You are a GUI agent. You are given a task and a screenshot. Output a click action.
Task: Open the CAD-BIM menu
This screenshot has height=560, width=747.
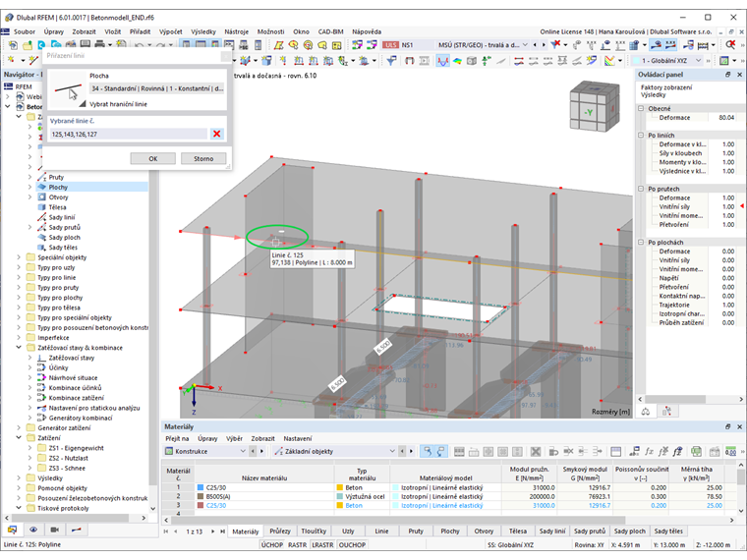330,31
